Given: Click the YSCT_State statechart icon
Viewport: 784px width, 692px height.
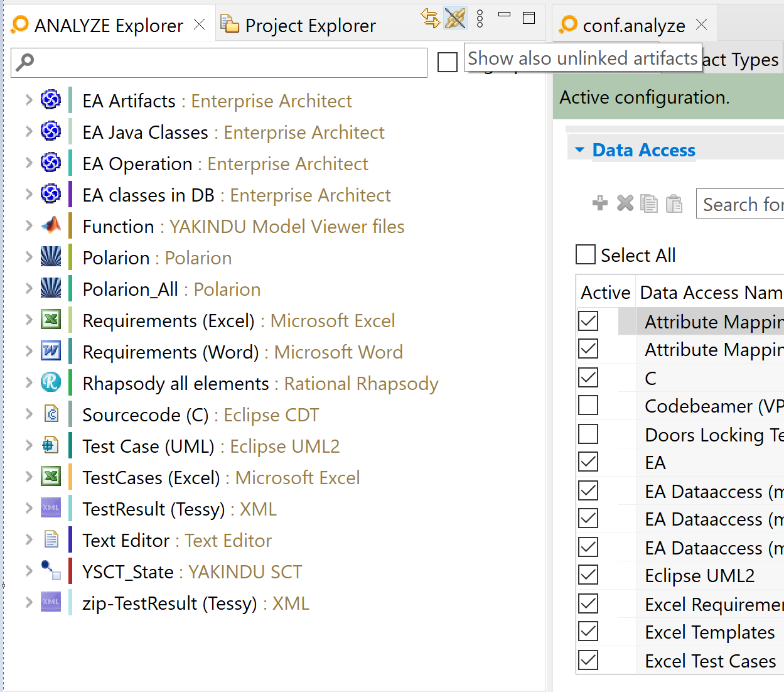Looking at the screenshot, I should (x=51, y=571).
